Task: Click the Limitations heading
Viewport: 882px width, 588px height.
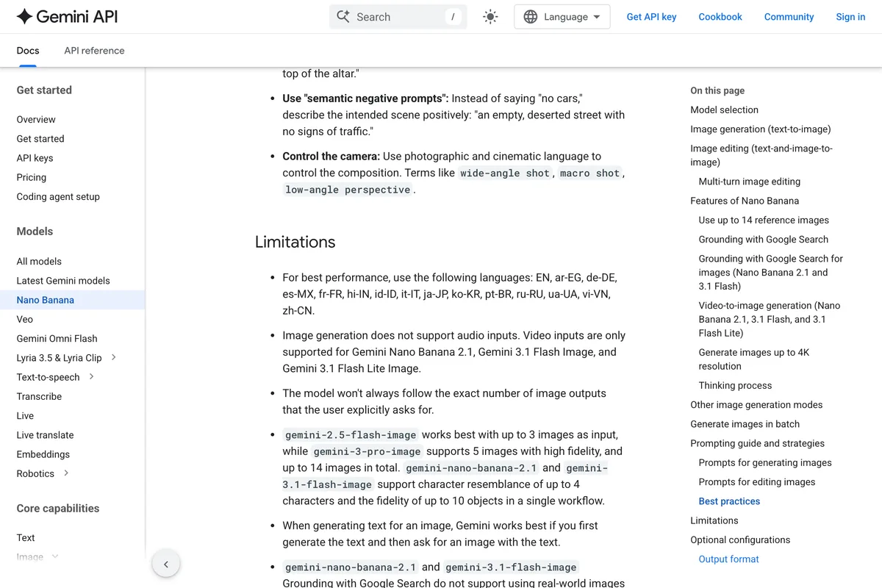Action: 295,242
